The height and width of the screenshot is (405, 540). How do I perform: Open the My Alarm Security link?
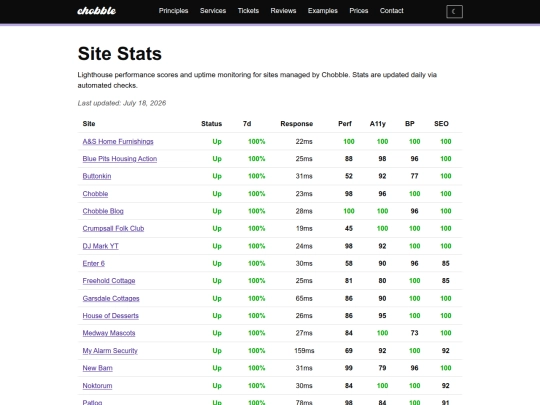[x=110, y=351]
